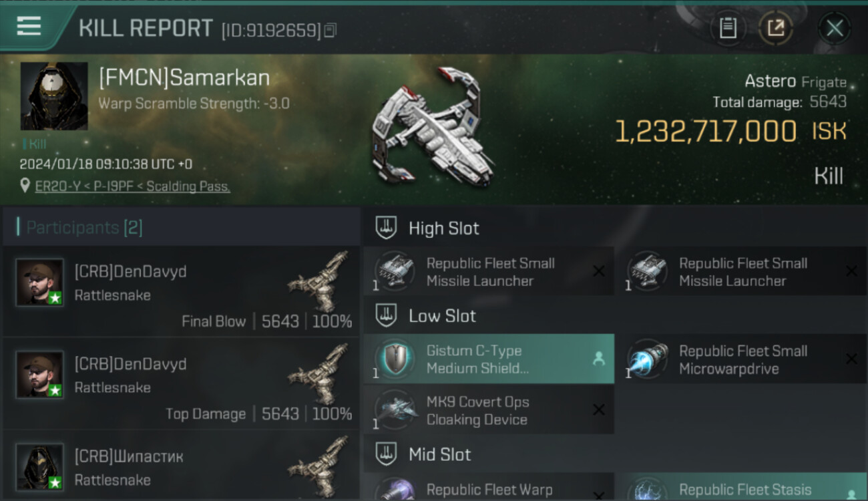
Task: Select first Republic Fleet Small Missile Launcher
Action: pos(489,272)
